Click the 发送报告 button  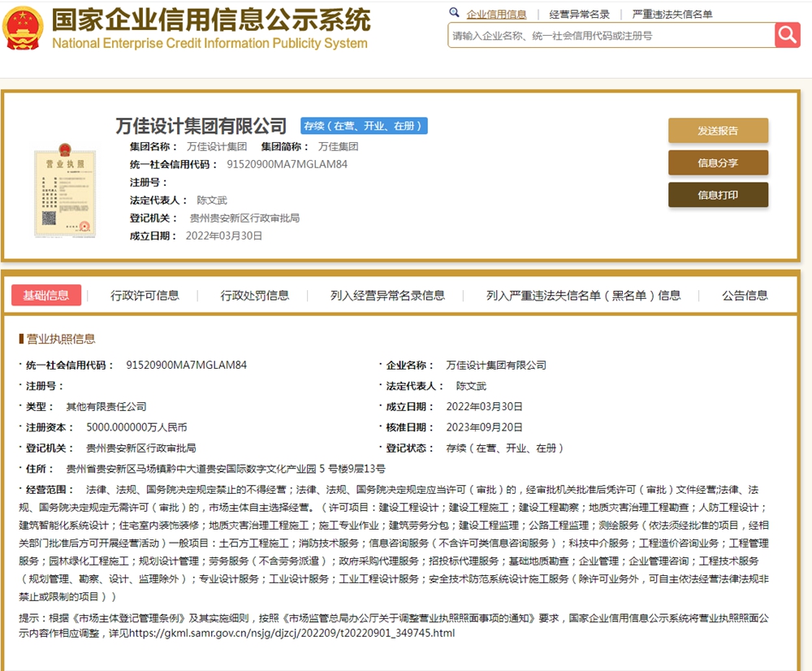click(718, 131)
